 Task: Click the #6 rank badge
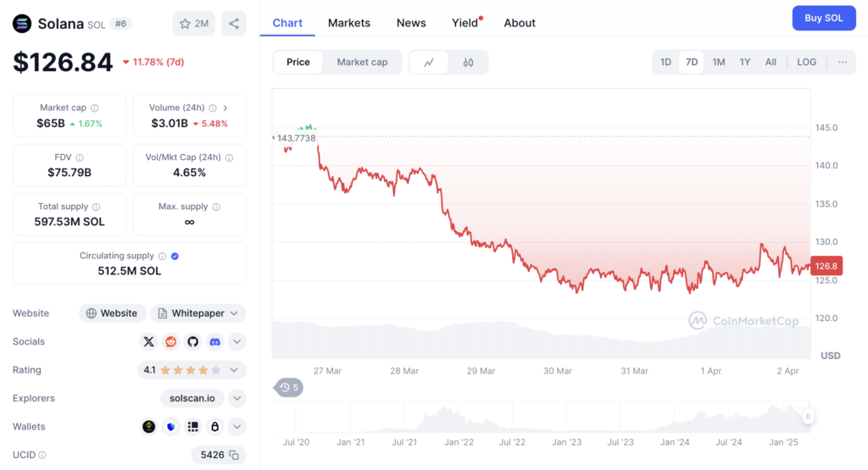[x=120, y=24]
